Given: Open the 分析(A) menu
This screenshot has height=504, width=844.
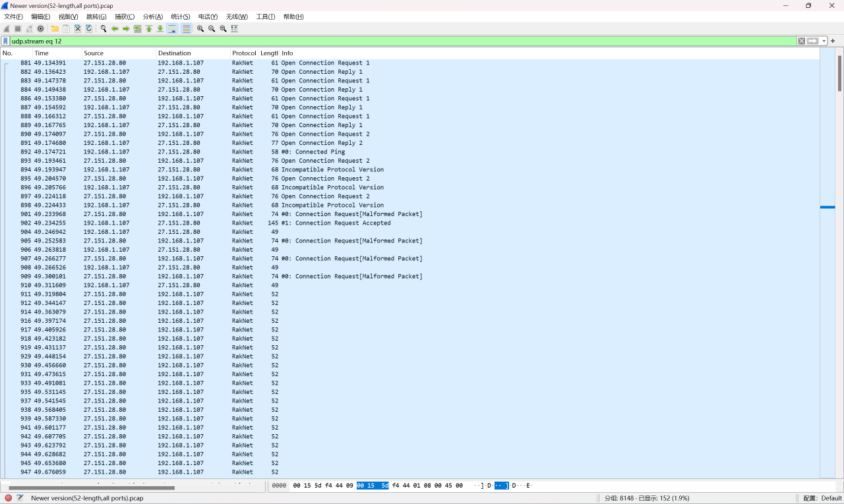Looking at the screenshot, I should click(x=152, y=16).
